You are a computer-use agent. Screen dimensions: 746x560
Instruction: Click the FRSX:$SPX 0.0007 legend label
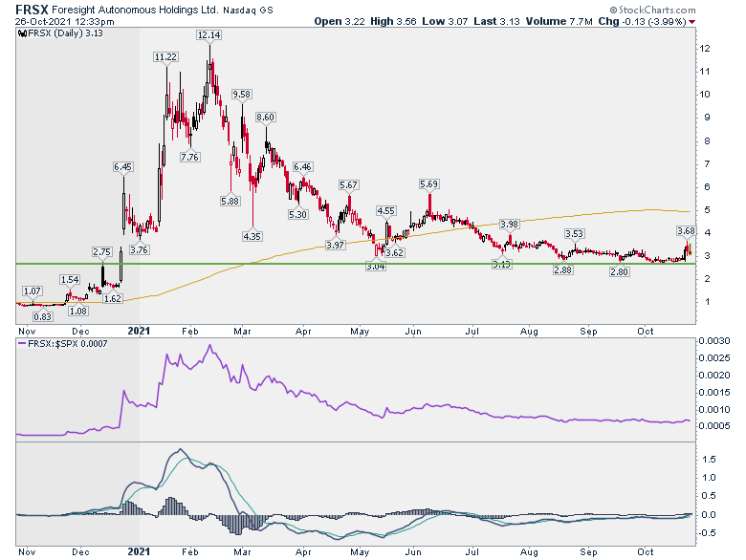coord(68,344)
